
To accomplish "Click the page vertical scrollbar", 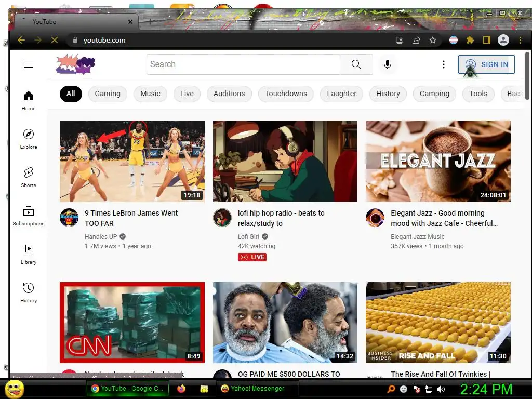I will pyautogui.click(x=527, y=76).
